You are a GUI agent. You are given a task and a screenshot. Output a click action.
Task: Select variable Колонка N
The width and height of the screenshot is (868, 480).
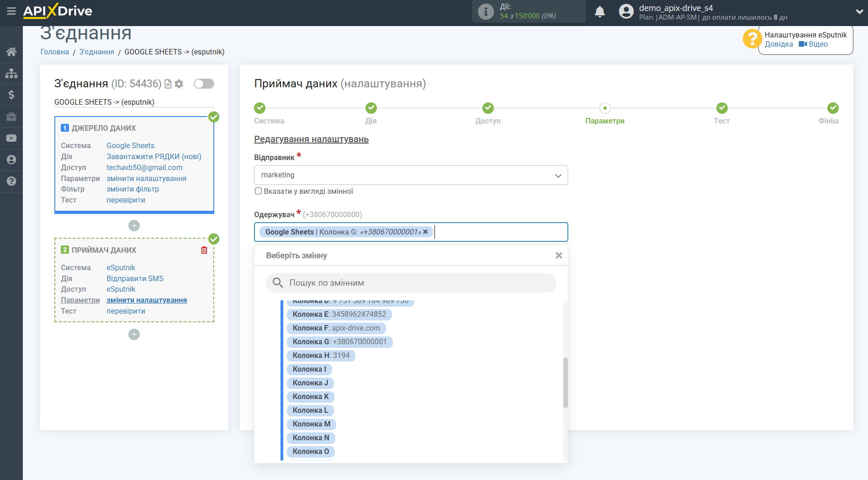point(311,438)
